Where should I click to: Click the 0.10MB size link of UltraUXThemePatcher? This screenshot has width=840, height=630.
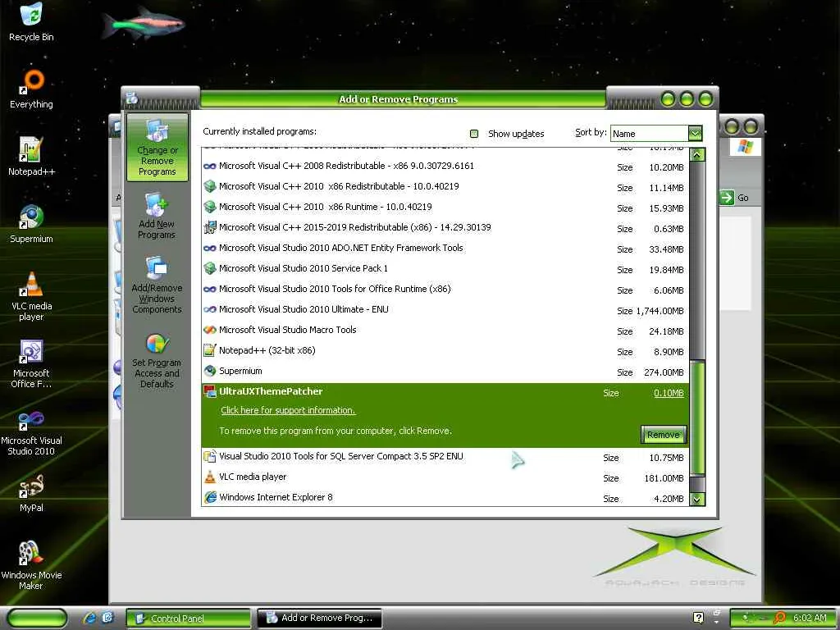pyautogui.click(x=669, y=393)
